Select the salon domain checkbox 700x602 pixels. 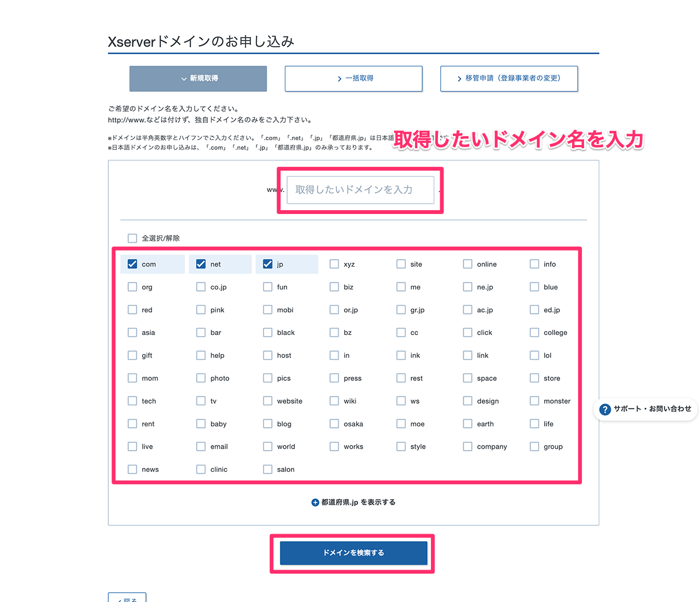[267, 470]
